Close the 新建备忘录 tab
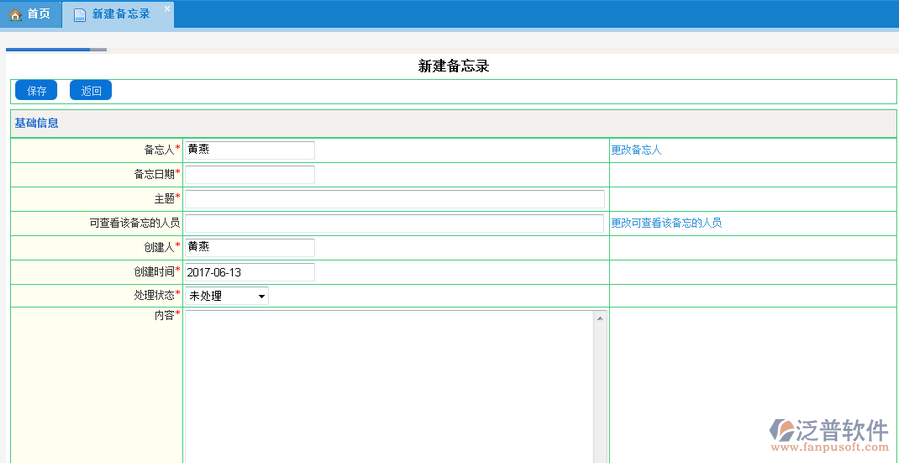This screenshot has width=899, height=463. (x=167, y=8)
